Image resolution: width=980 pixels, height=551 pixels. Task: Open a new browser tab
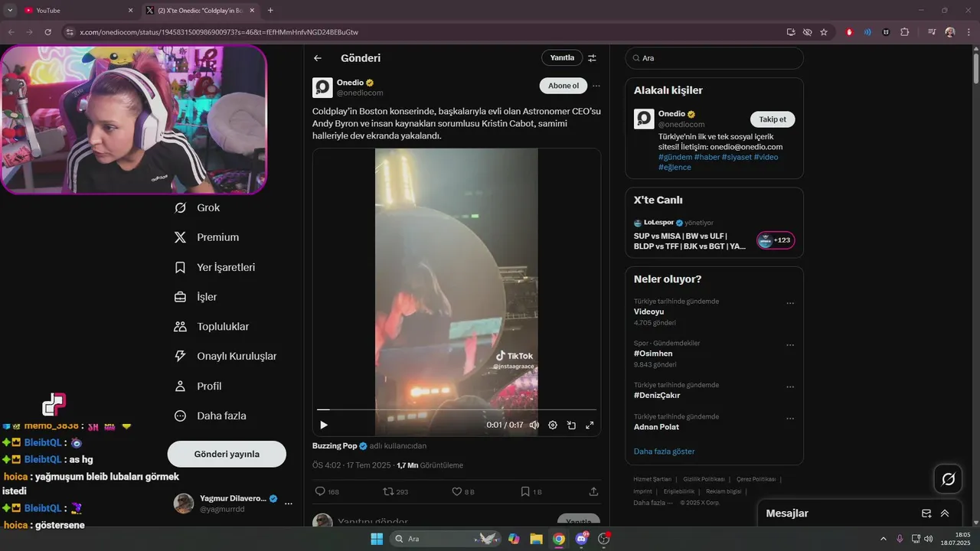tap(270, 11)
